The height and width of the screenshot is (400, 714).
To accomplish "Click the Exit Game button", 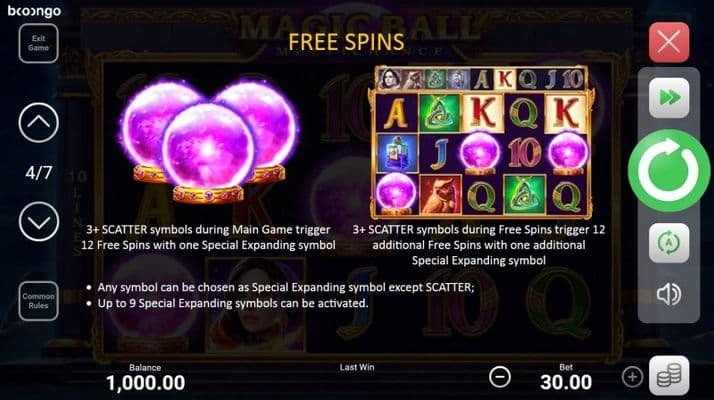I will pos(39,43).
